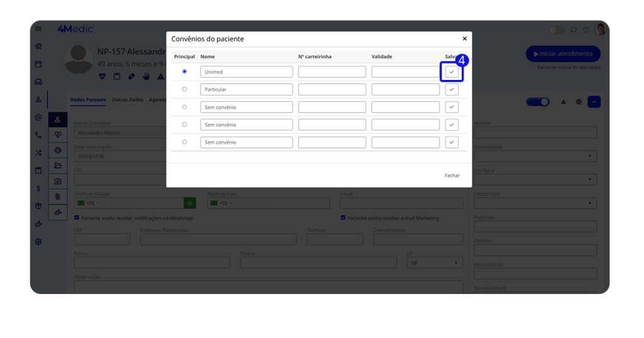Select the Unimed principal radio button

point(184,72)
